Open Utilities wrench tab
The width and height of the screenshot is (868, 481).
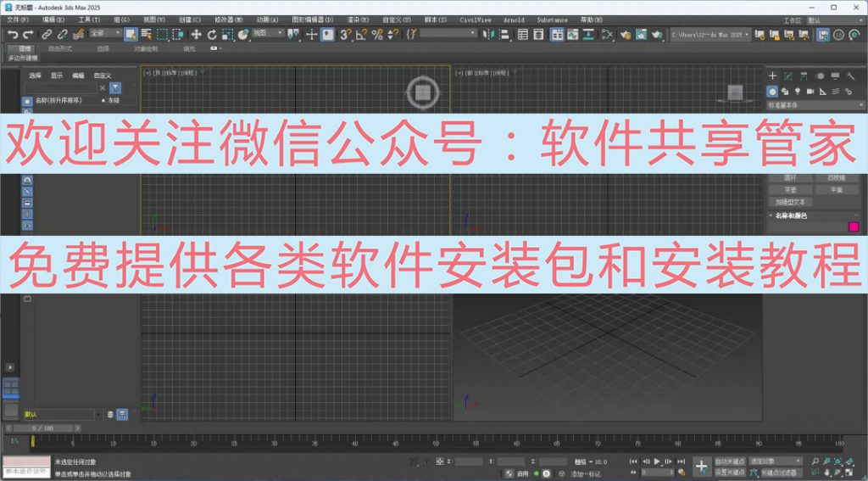(851, 76)
